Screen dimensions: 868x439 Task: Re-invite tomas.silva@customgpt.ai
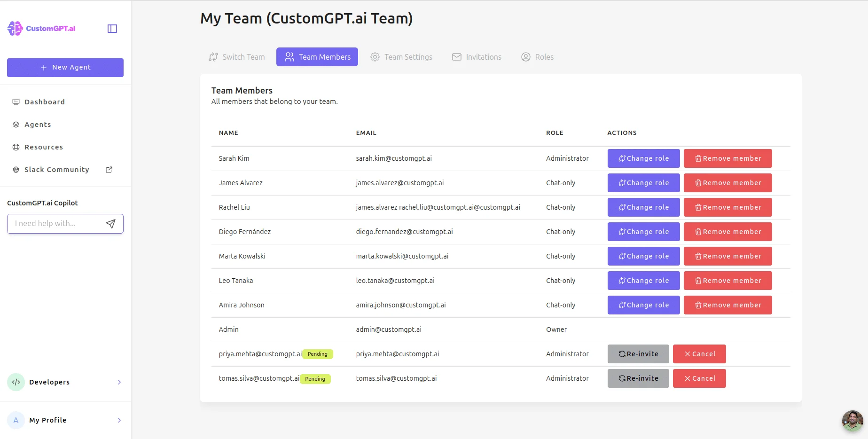[x=638, y=378]
